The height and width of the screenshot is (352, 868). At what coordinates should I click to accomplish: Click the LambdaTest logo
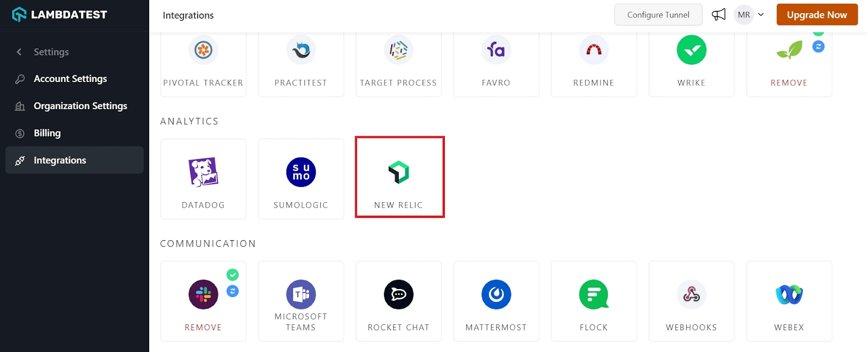(60, 15)
